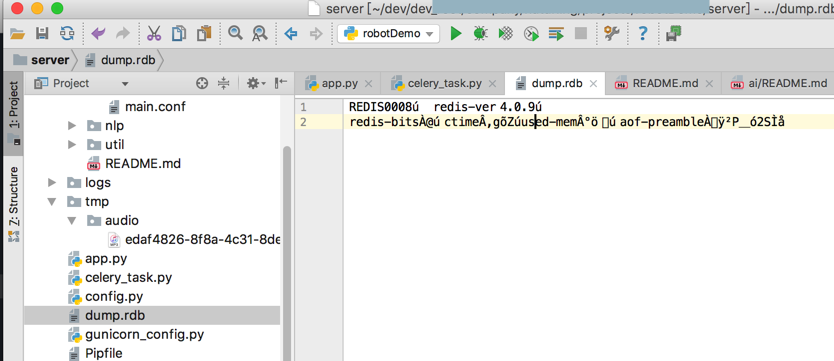This screenshot has height=361, width=834.
Task: Click the server breadcrumb
Action: 41,60
